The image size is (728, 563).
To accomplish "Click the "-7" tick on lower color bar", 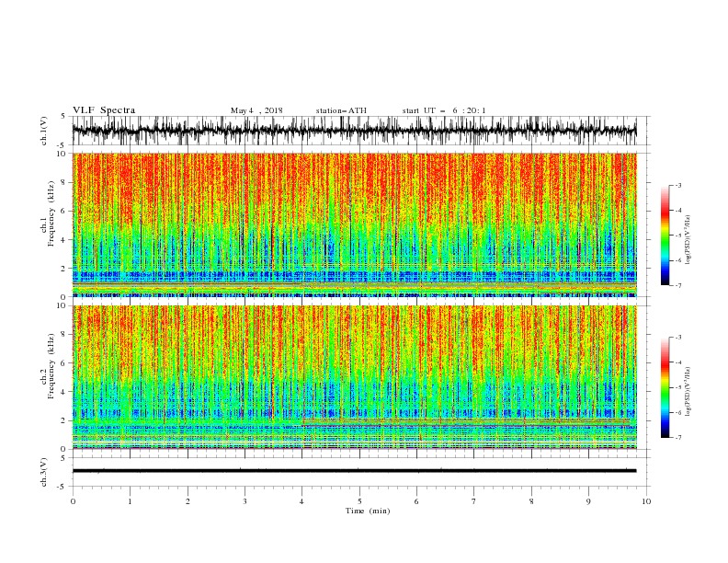I will (x=678, y=438).
